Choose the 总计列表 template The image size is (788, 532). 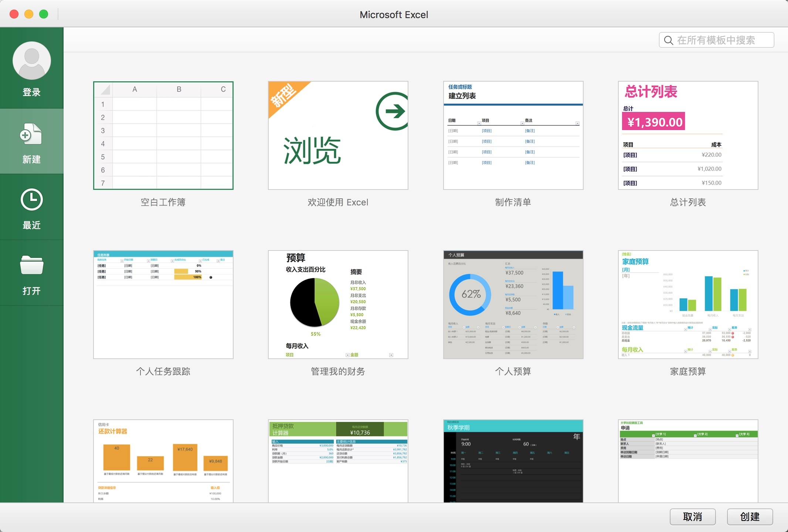tap(688, 135)
